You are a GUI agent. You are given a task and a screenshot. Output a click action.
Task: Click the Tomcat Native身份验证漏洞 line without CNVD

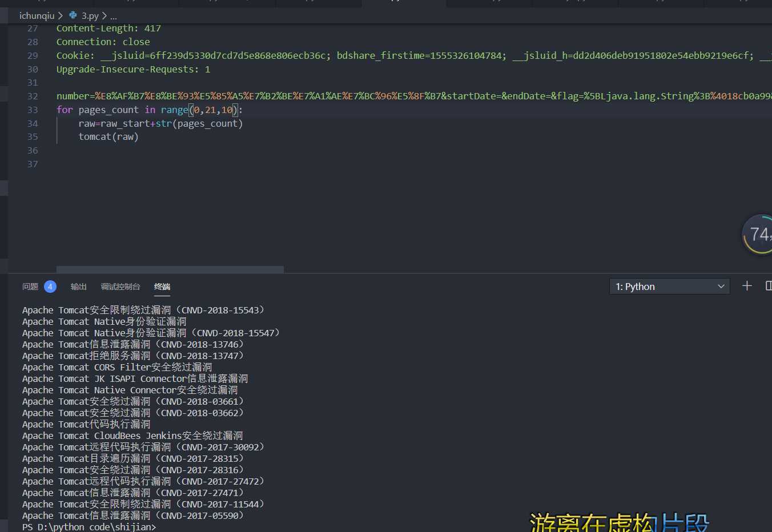click(x=104, y=321)
